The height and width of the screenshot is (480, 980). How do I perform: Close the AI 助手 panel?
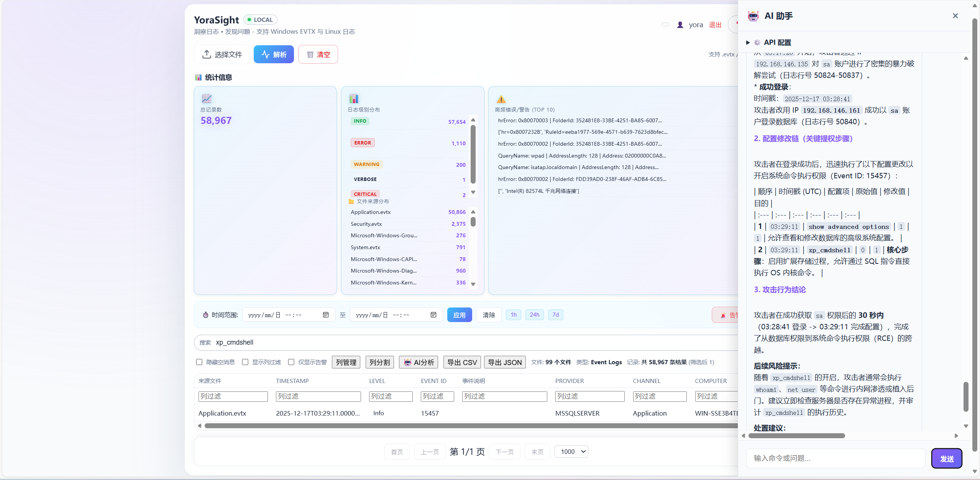[x=955, y=16]
